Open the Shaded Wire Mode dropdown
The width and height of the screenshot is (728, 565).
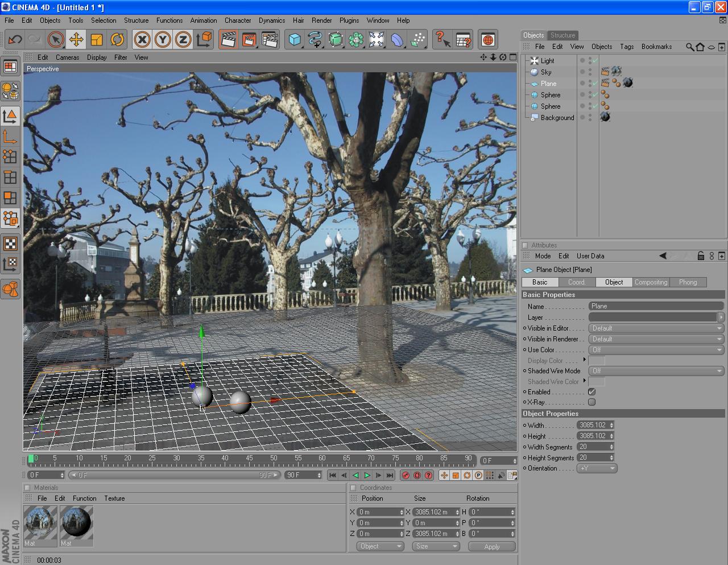(x=656, y=371)
